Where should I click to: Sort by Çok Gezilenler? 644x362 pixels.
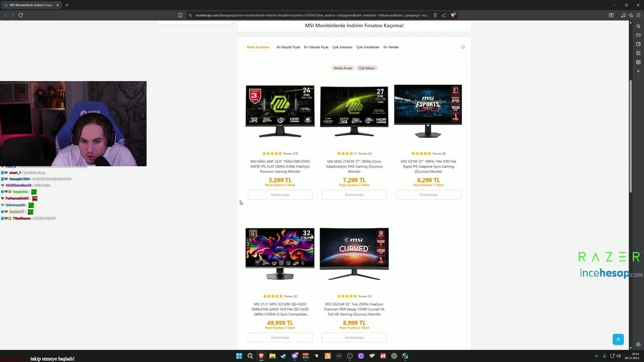click(368, 47)
